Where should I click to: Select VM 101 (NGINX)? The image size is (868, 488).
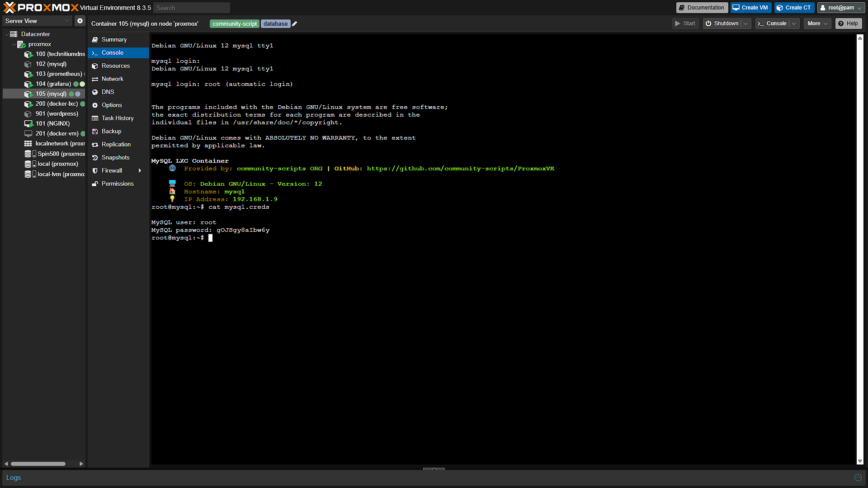[47, 124]
